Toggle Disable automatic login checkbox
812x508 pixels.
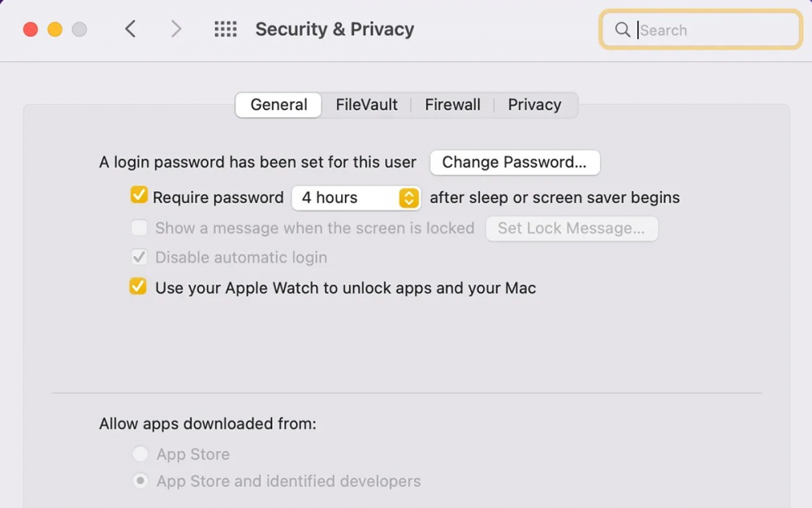coord(140,257)
